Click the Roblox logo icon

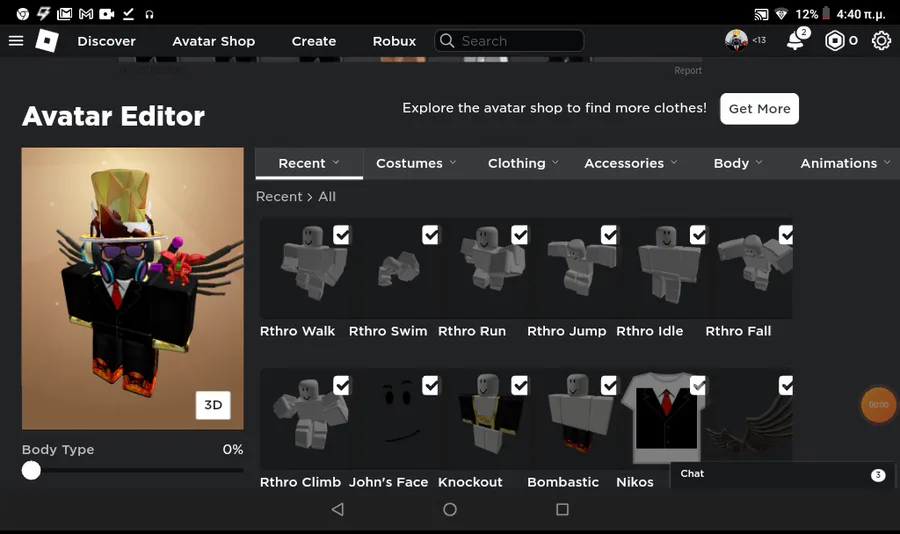pyautogui.click(x=47, y=41)
